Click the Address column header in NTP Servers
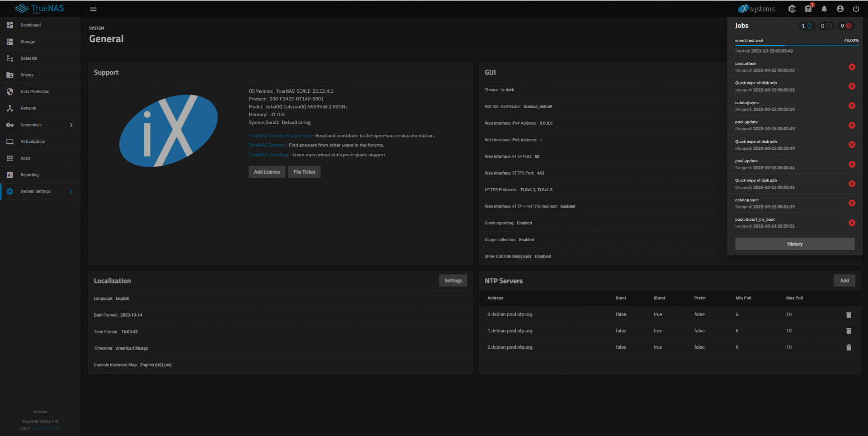 (x=495, y=298)
